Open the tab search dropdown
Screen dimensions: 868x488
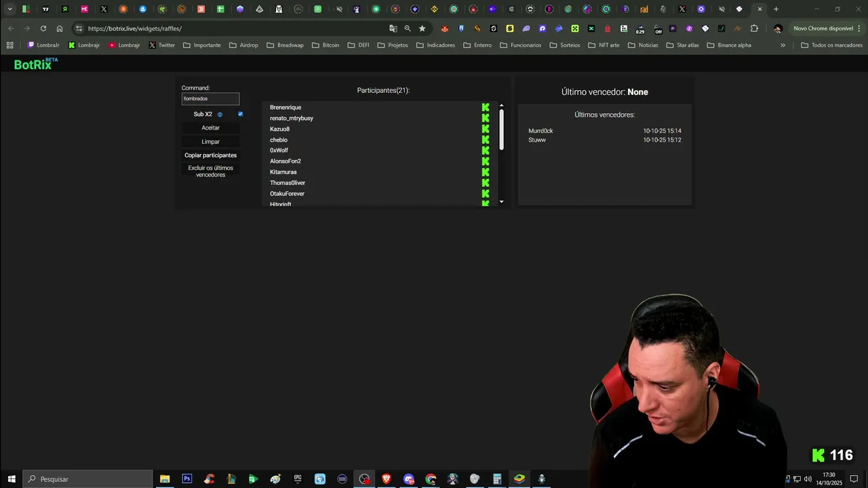click(9, 9)
